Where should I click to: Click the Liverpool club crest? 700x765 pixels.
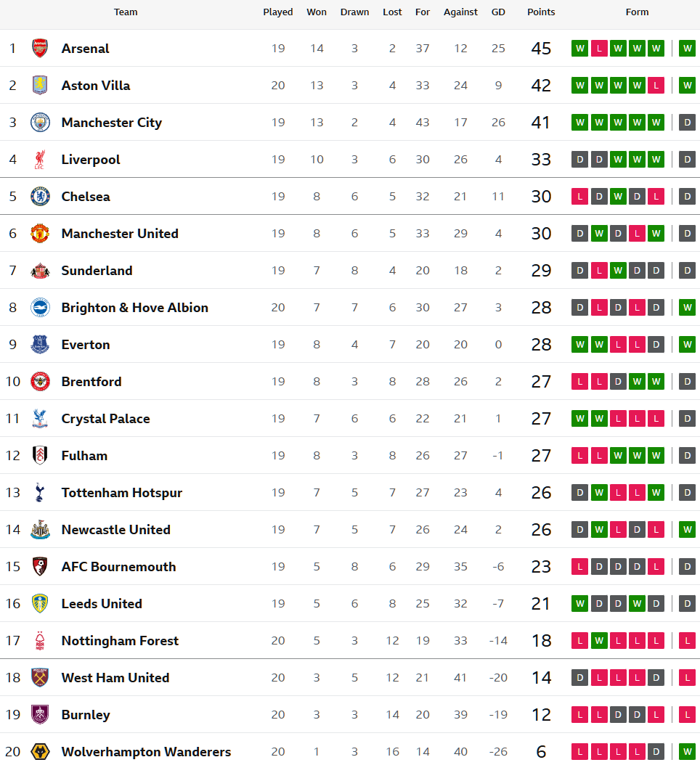pos(40,160)
